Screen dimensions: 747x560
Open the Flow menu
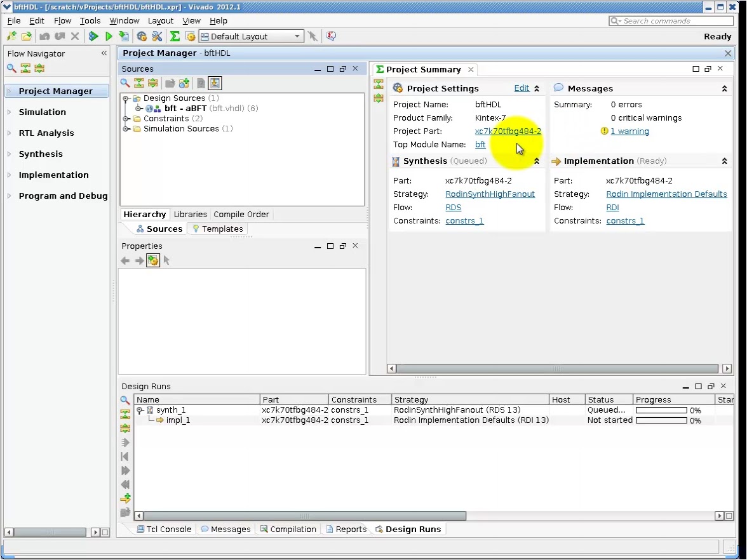pos(62,20)
